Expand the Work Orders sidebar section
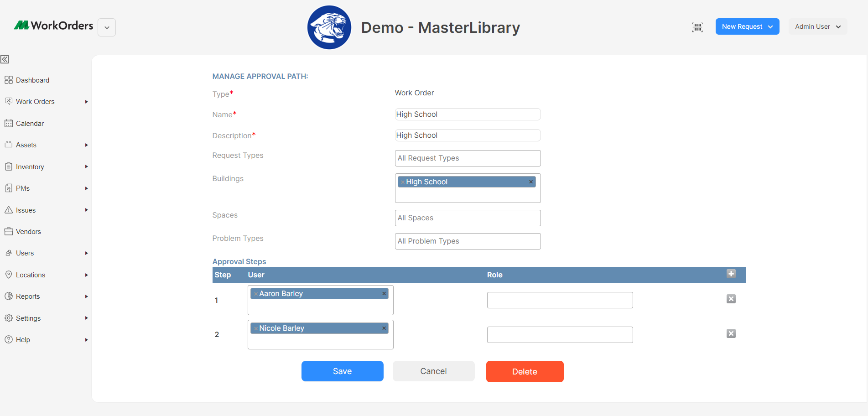868x416 pixels. pos(86,102)
